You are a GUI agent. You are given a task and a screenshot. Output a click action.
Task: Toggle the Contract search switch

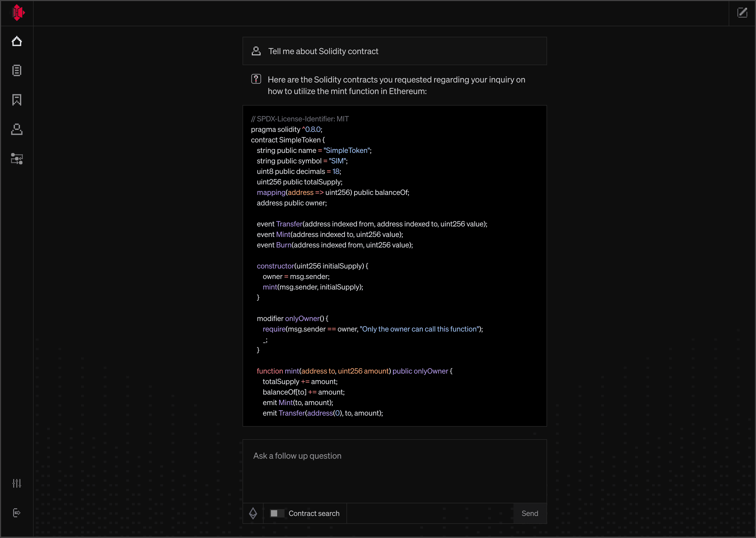coord(277,513)
